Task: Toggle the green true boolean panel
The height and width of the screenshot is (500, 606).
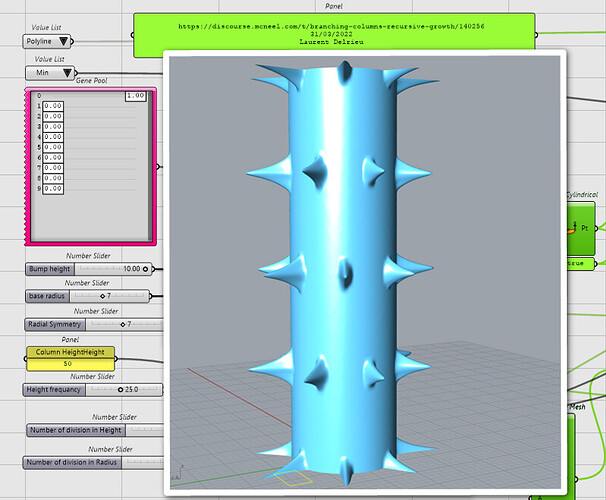Action: [x=580, y=264]
